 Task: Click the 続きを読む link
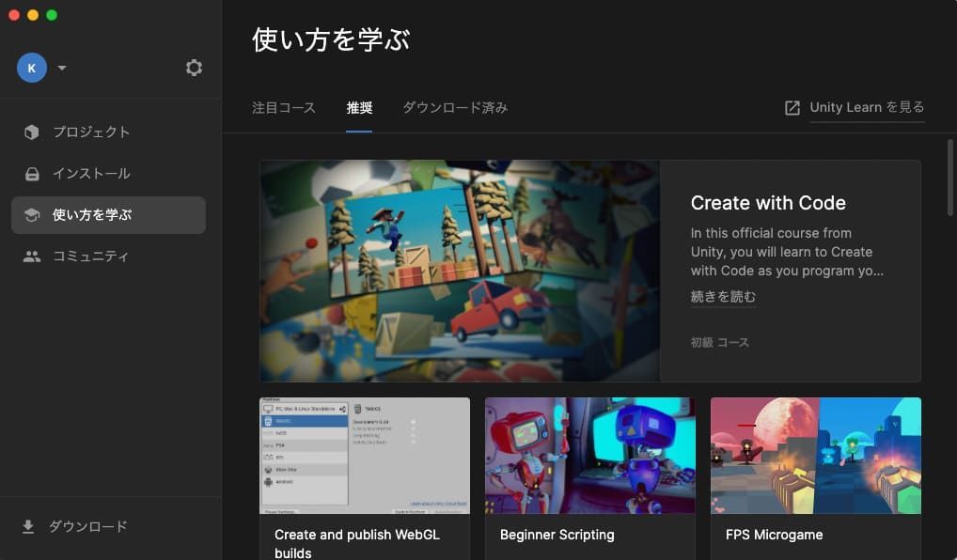point(723,297)
